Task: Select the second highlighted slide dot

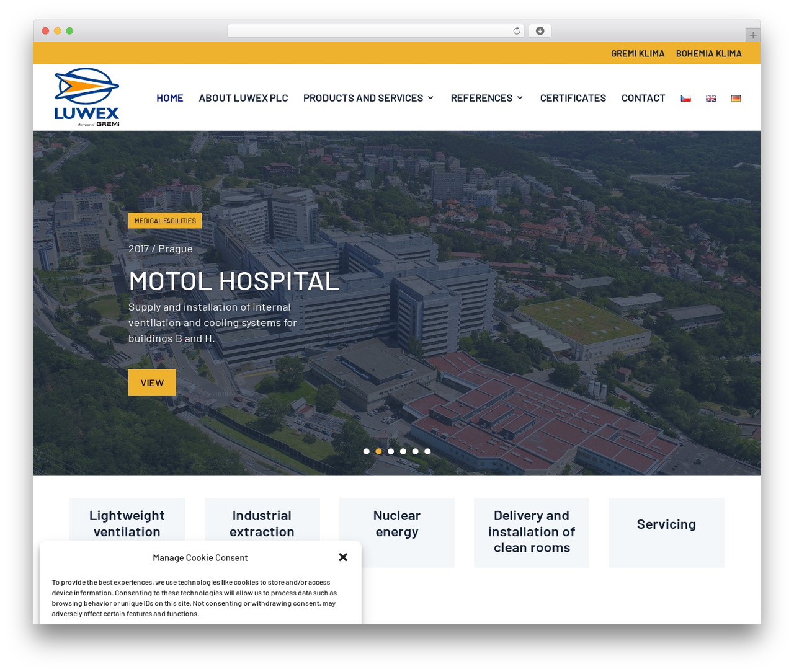Action: click(x=378, y=451)
